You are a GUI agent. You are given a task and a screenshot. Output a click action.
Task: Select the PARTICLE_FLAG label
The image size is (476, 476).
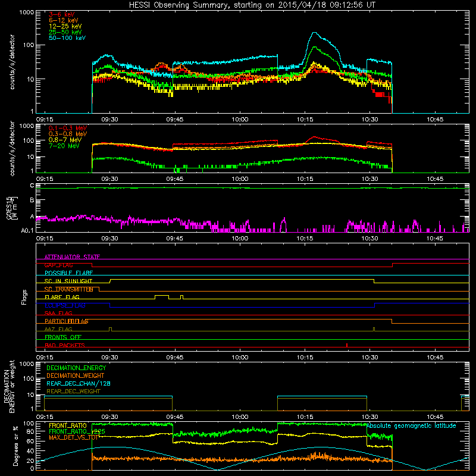pyautogui.click(x=67, y=321)
